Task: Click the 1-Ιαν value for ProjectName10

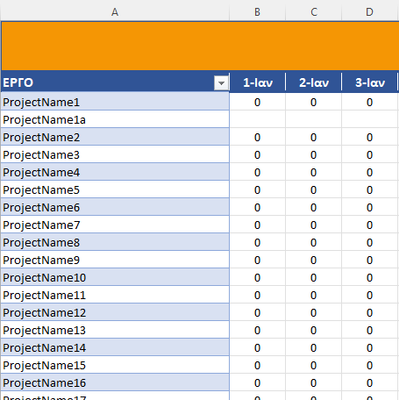Action: click(257, 277)
